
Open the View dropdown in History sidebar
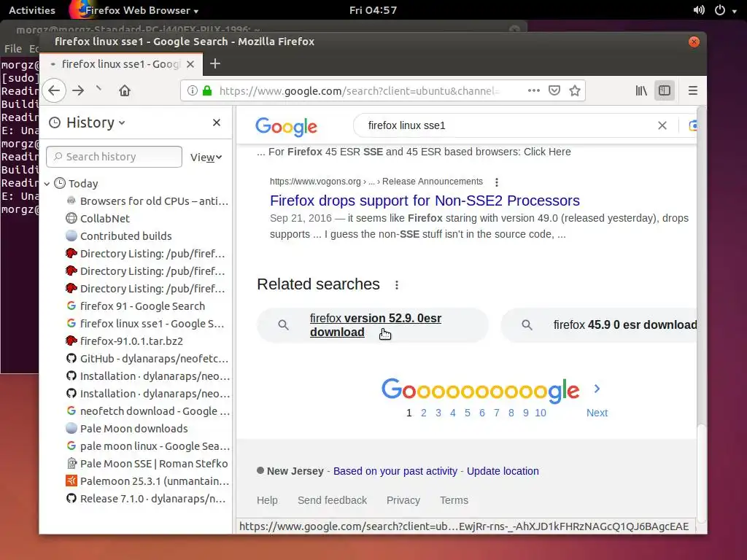point(206,157)
